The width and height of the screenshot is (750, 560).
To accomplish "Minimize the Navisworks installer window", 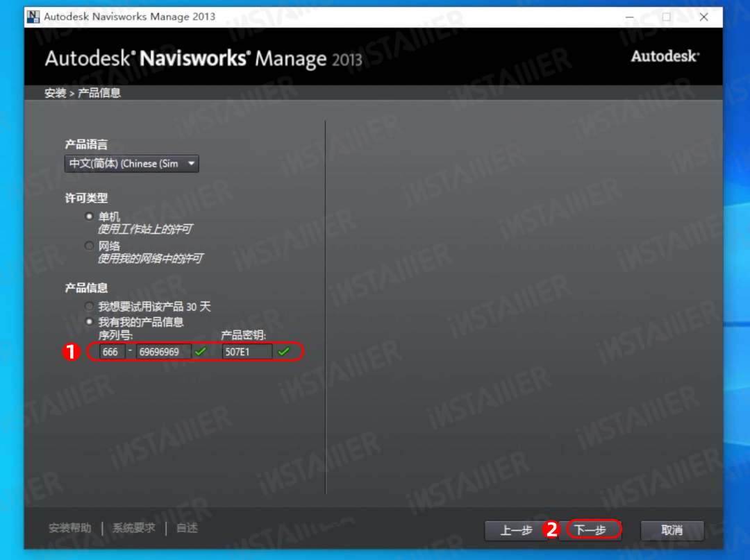I will [629, 17].
